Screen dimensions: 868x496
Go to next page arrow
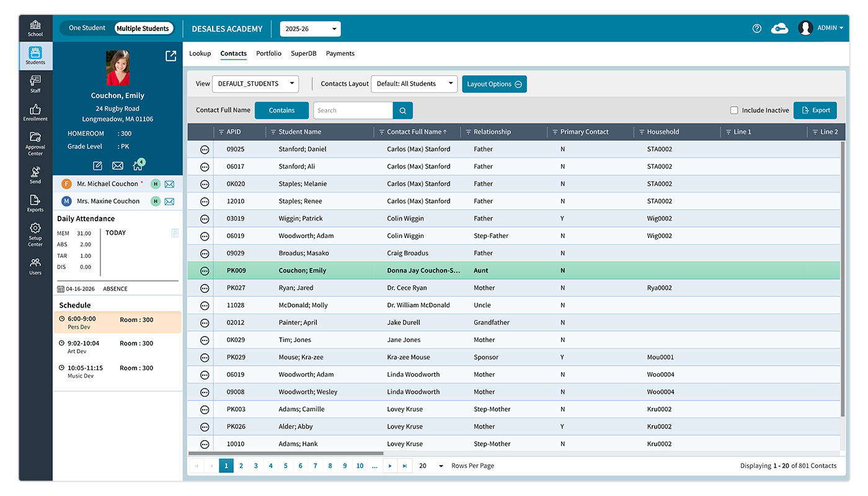tap(390, 466)
